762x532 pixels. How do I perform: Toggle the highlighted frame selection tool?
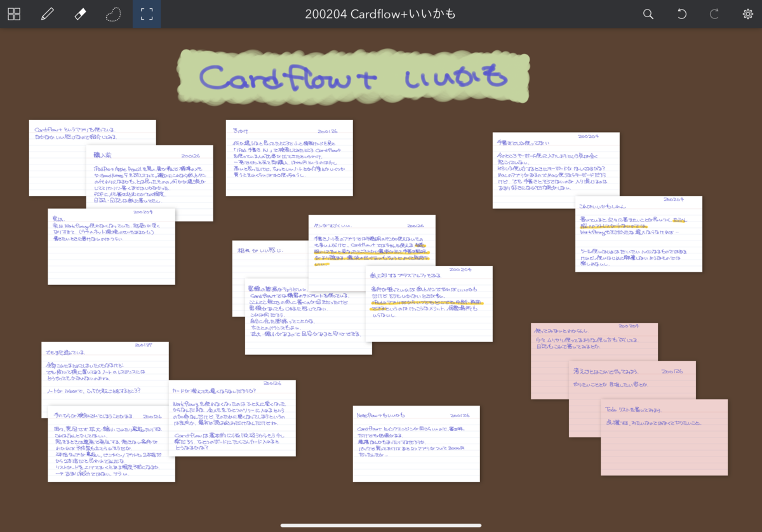[147, 14]
